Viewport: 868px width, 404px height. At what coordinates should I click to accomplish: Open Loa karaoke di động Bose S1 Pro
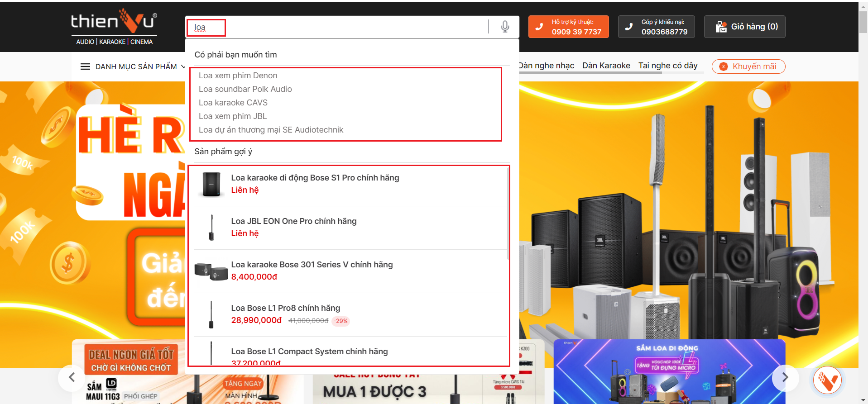pyautogui.click(x=315, y=178)
